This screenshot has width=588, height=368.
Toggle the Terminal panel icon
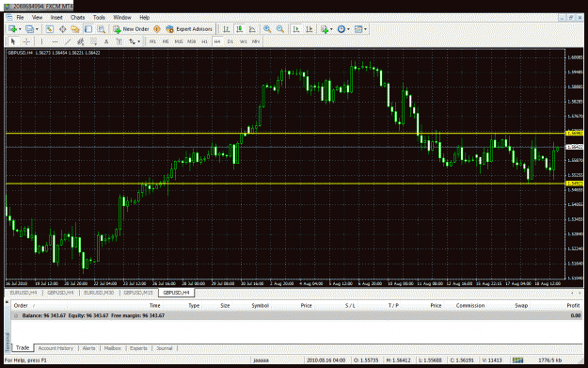[x=88, y=29]
